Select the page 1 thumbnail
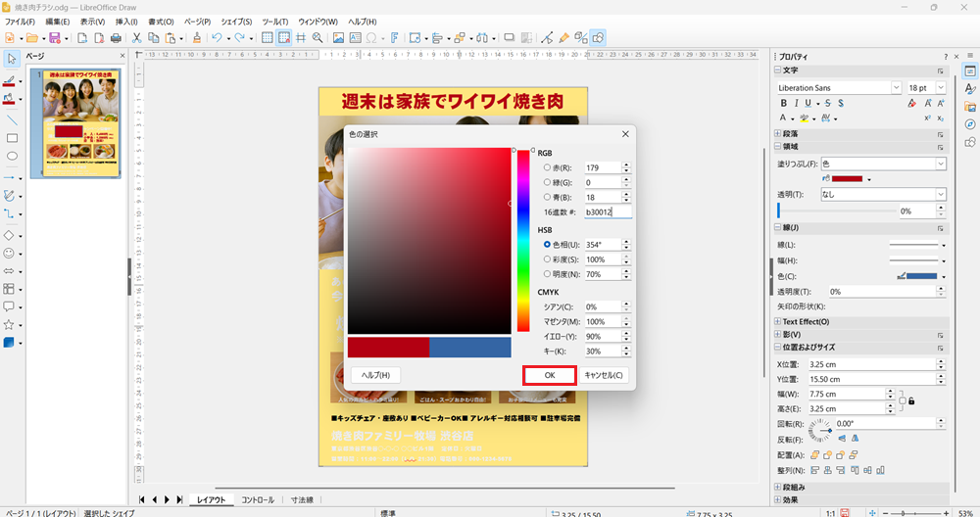Screen dimensions: 980x517 [81, 122]
